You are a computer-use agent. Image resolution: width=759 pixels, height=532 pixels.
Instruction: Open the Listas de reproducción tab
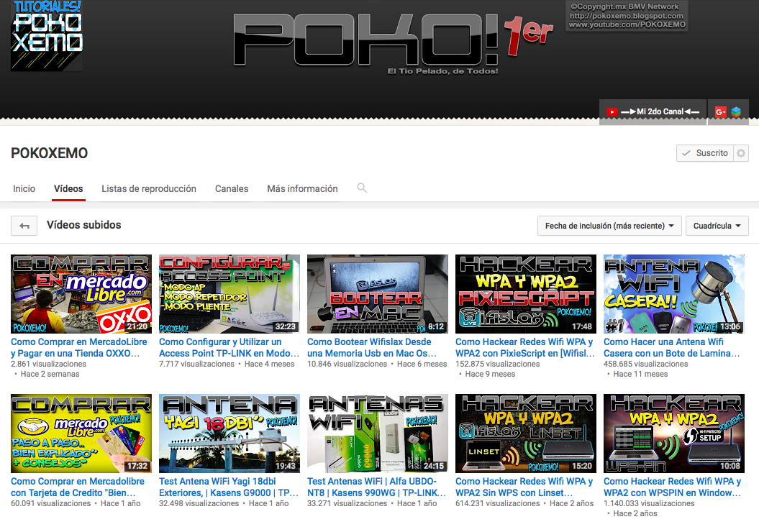149,188
